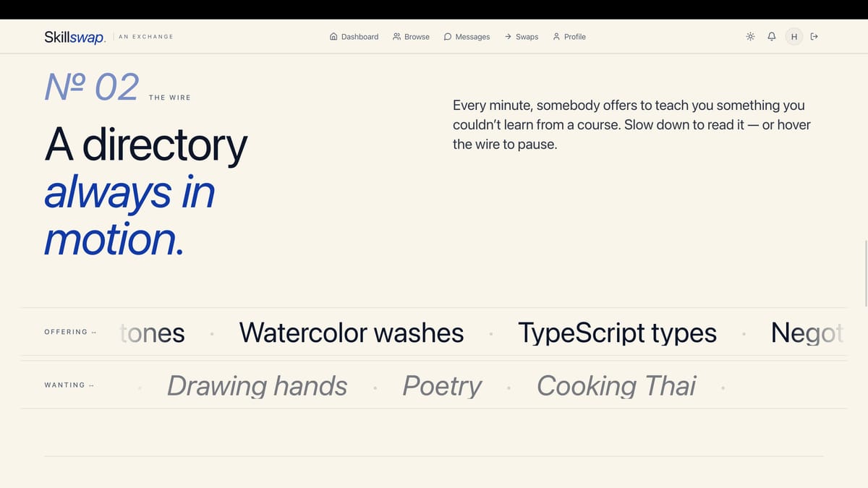868x488 pixels.
Task: Click the Browse people icon
Action: (396, 37)
